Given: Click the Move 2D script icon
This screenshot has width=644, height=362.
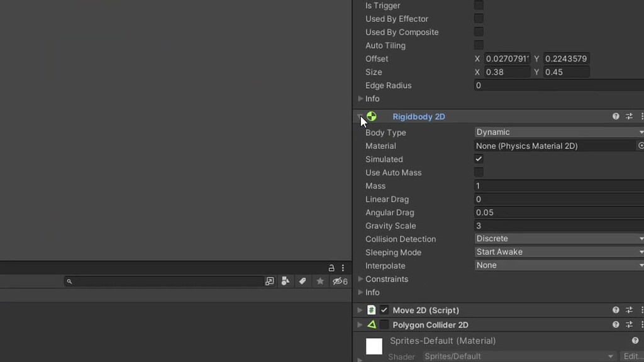Looking at the screenshot, I should [x=372, y=310].
